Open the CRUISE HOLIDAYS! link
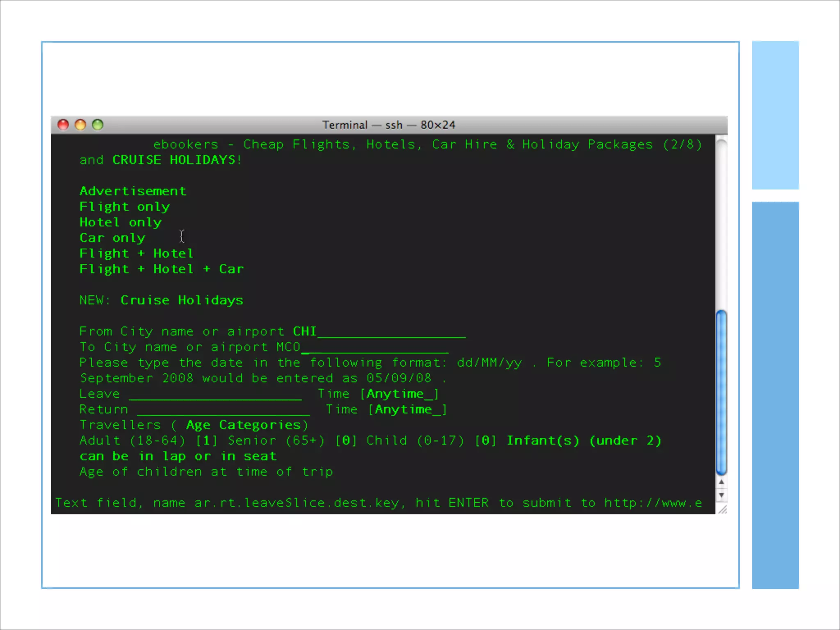 coord(177,160)
